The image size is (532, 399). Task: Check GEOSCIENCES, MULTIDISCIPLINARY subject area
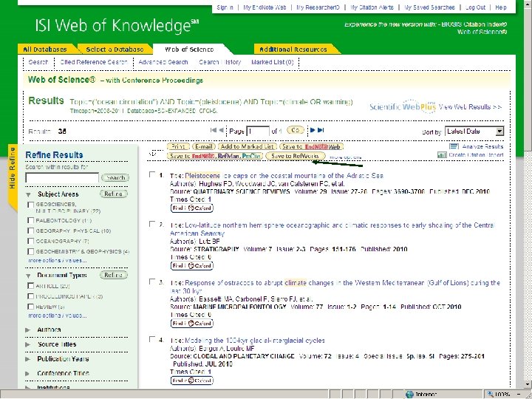tap(30, 205)
